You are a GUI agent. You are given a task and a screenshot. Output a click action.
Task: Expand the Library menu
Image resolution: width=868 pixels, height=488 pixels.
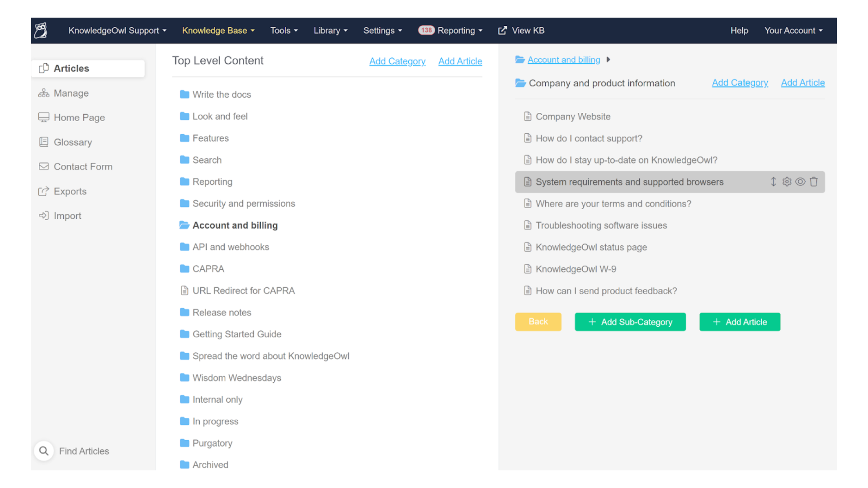[x=330, y=30]
